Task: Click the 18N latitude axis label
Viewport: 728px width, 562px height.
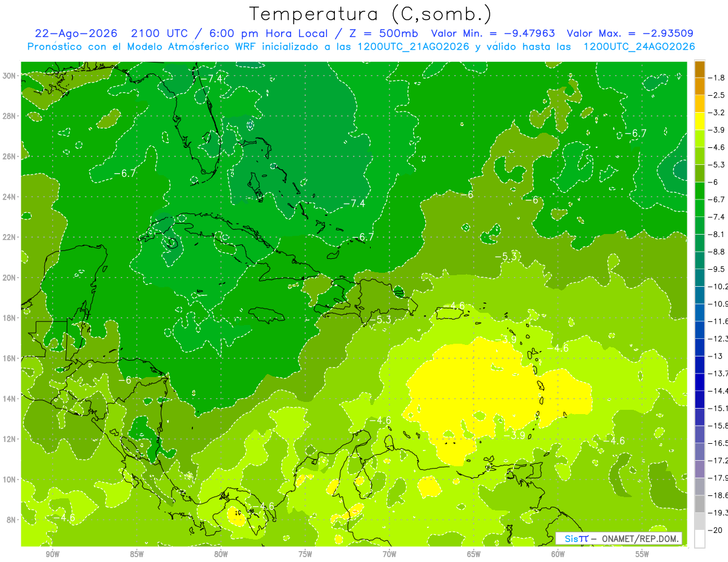Action: click(9, 318)
